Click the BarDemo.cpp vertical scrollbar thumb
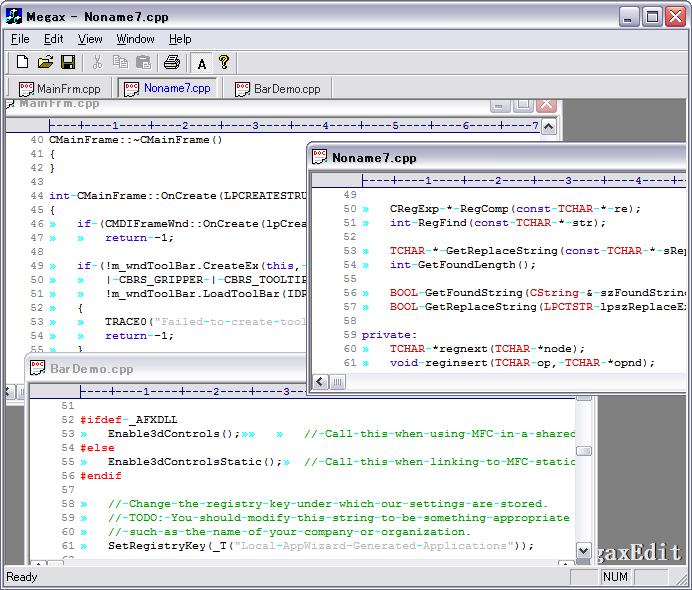Image resolution: width=692 pixels, height=590 pixels. click(583, 451)
